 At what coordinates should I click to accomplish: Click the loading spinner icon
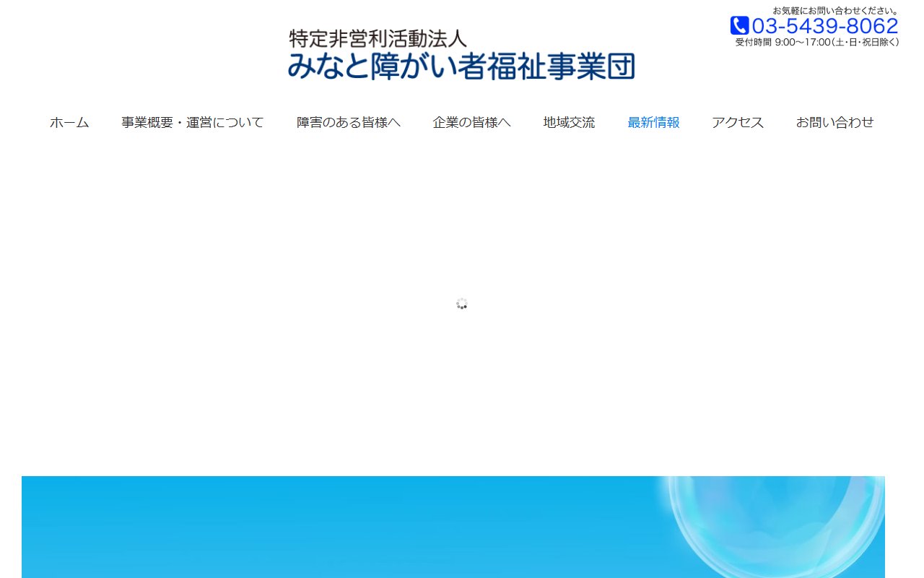pyautogui.click(x=462, y=303)
